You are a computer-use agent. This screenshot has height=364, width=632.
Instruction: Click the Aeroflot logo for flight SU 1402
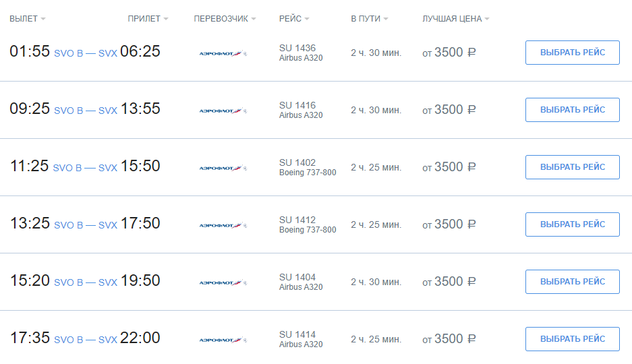coord(223,168)
